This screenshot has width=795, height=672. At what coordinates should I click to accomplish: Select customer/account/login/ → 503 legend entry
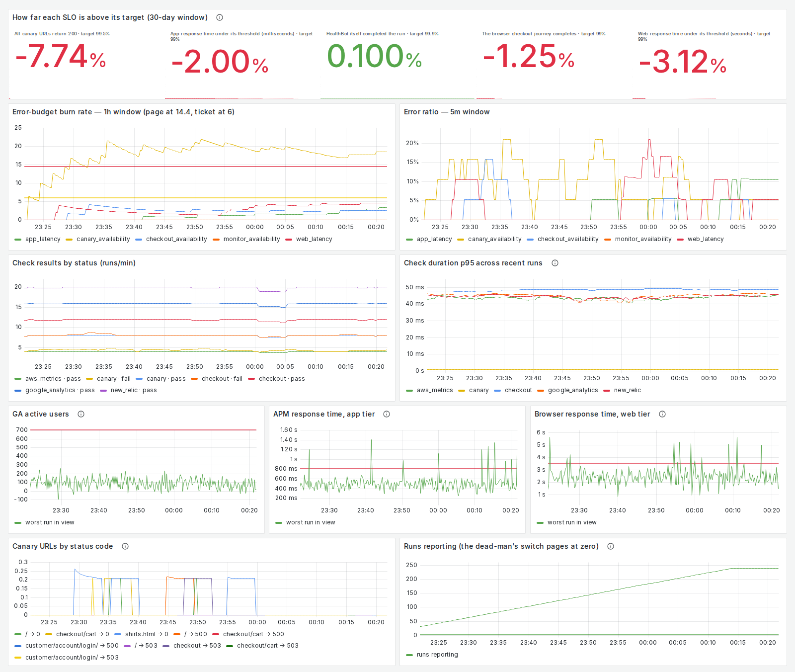(72, 658)
